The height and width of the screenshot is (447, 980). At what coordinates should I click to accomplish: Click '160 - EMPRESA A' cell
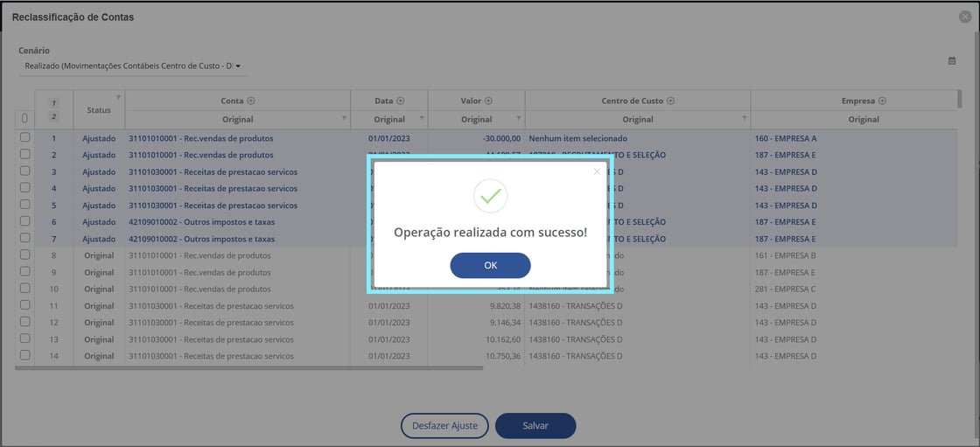786,138
